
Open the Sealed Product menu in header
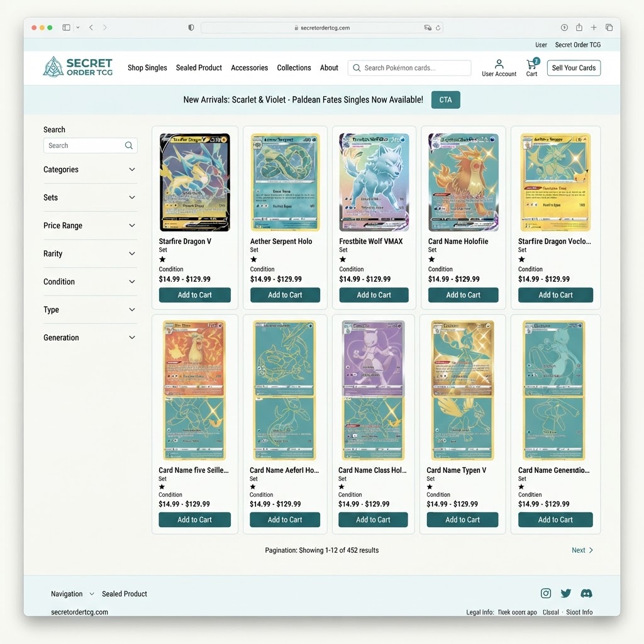199,68
